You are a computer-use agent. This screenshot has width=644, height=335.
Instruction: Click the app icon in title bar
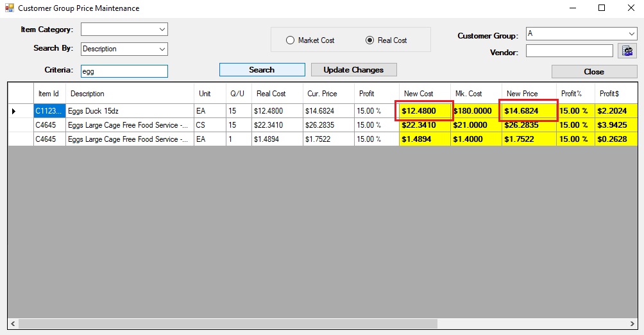pyautogui.click(x=9, y=8)
